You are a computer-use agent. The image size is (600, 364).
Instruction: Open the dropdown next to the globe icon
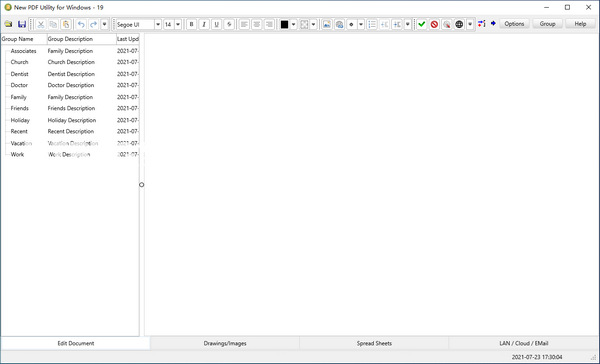[x=470, y=24]
